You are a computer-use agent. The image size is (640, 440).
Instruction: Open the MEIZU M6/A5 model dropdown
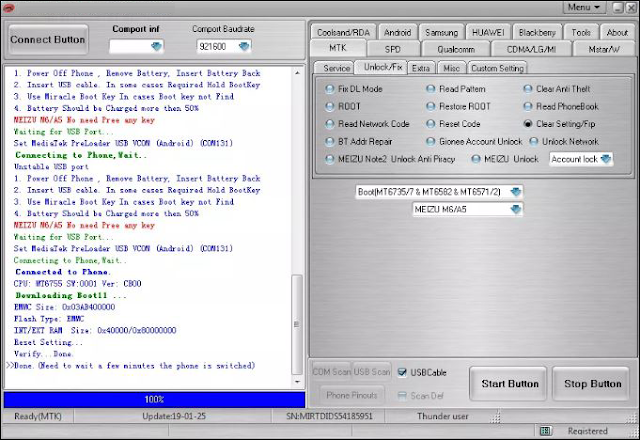[516, 209]
